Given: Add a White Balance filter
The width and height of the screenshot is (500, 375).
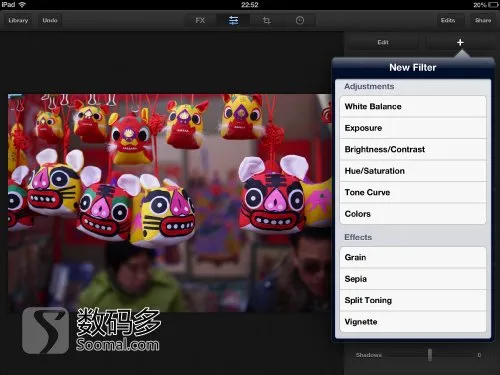Looking at the screenshot, I should (413, 106).
